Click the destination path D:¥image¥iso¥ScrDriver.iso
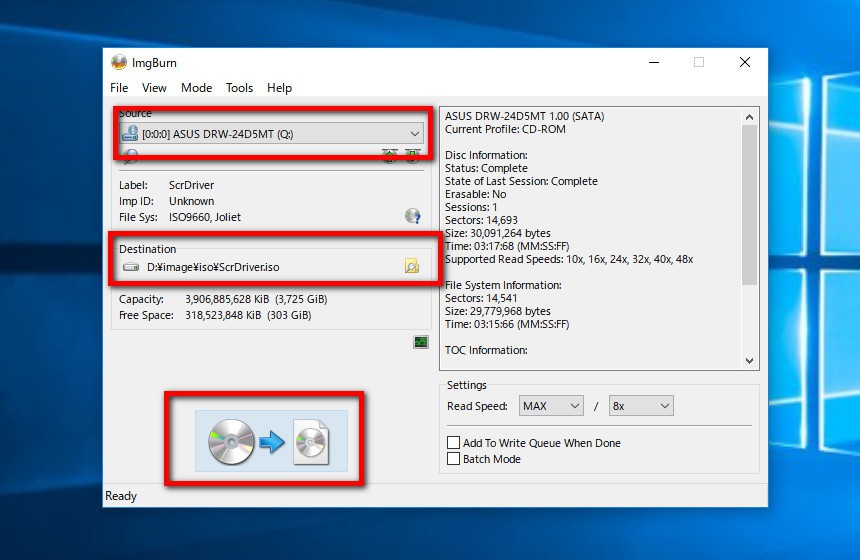Screen dimensions: 860x560 213,267
